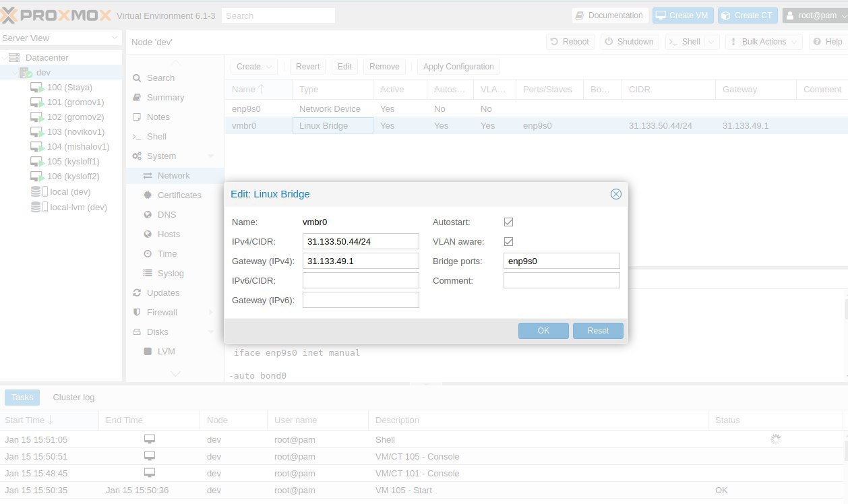
Task: Open the Create dropdown in network toolbar
Action: tap(253, 67)
